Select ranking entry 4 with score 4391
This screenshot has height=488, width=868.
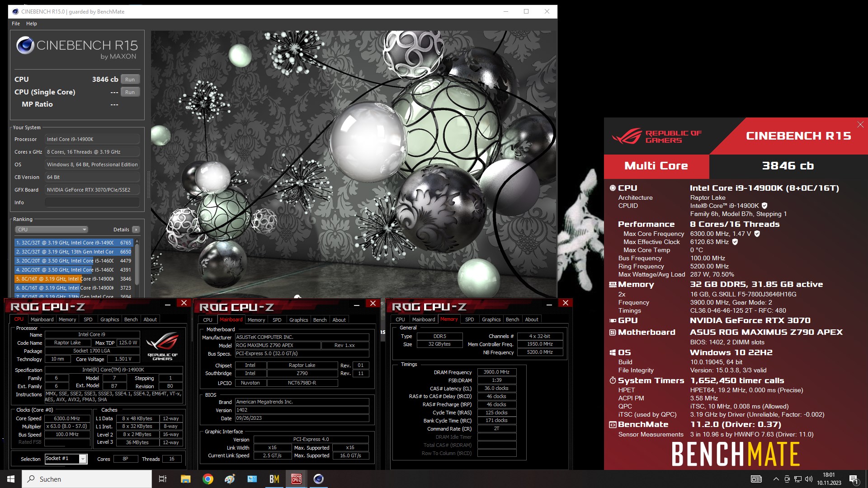(x=73, y=270)
